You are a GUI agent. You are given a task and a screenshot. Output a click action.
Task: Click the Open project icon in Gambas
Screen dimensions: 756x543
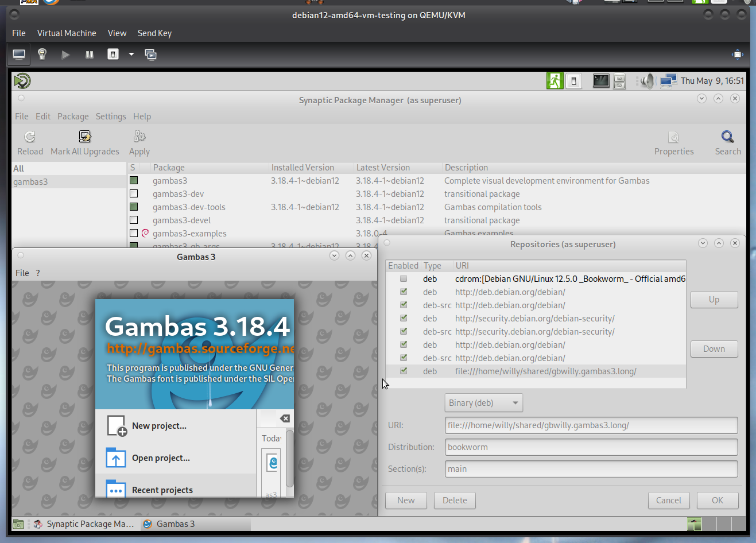point(117,458)
